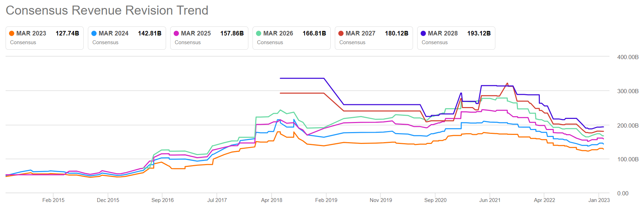Image resolution: width=644 pixels, height=211 pixels.
Task: Select the MAR 2028 consensus value 193.12B
Action: click(x=479, y=33)
